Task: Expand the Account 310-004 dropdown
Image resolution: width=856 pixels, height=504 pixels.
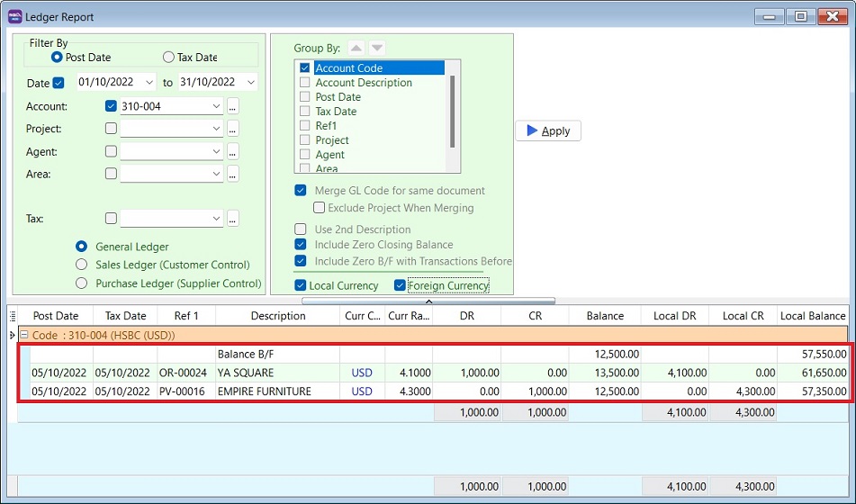Action: pyautogui.click(x=216, y=106)
